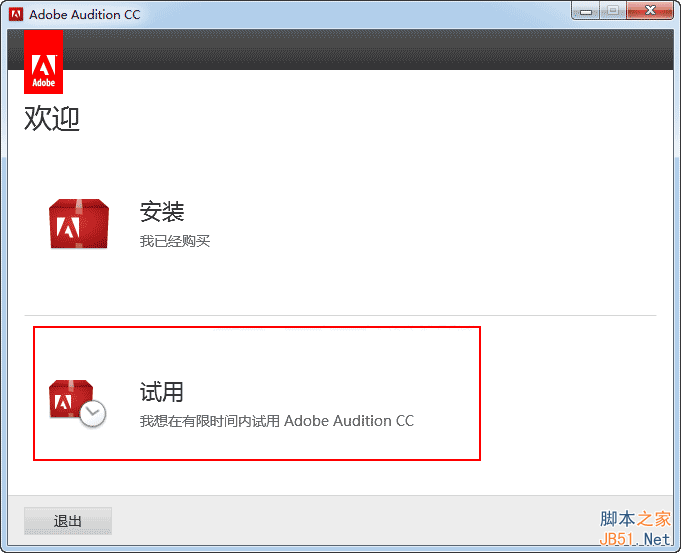The width and height of the screenshot is (681, 553).
Task: Click the Adobe logo in header
Action: pos(43,62)
